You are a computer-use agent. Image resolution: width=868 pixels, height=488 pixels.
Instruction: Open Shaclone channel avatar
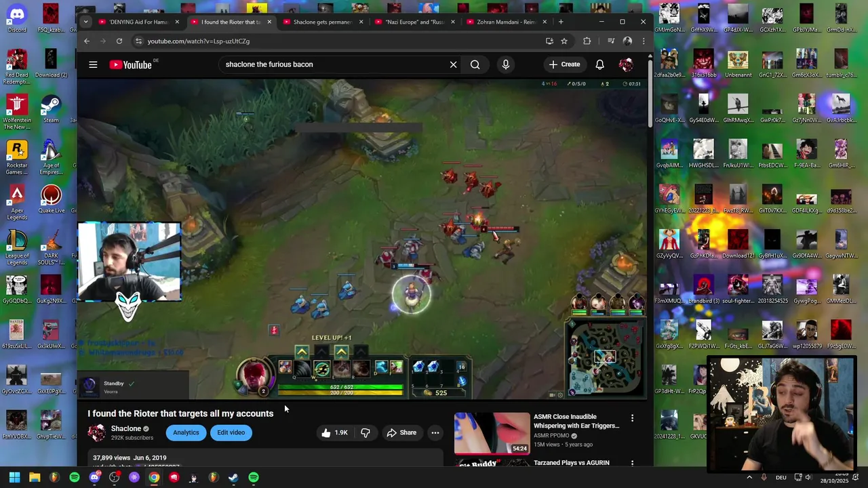coord(97,432)
